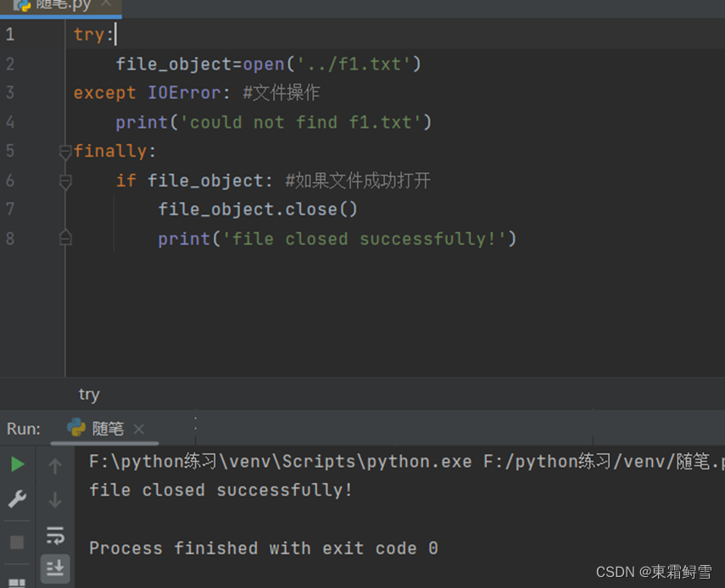This screenshot has height=588, width=725.
Task: Click the #文件操作 comment
Action: [x=282, y=93]
